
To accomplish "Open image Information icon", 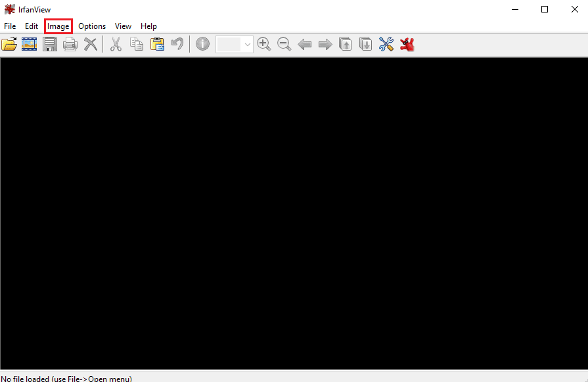I will click(202, 44).
